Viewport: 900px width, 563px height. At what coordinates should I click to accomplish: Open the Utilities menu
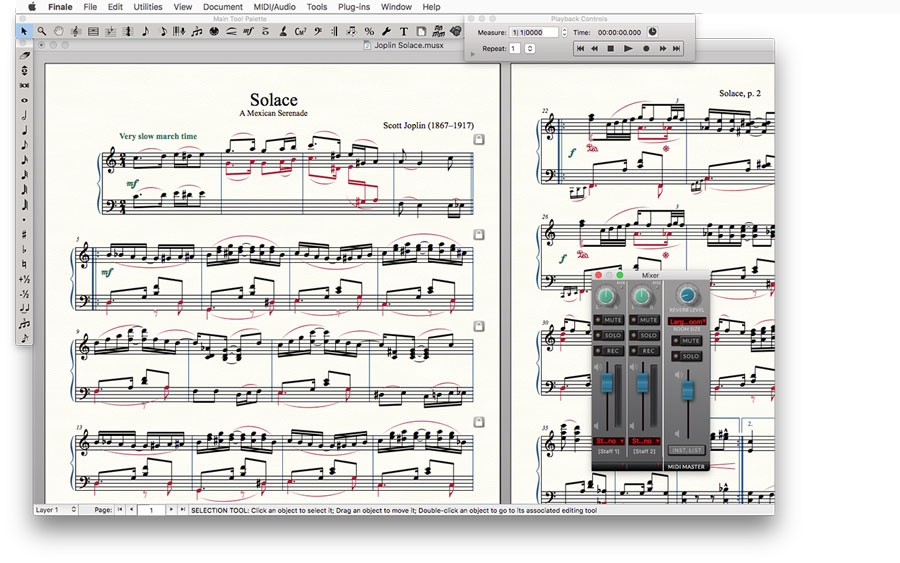coord(148,7)
